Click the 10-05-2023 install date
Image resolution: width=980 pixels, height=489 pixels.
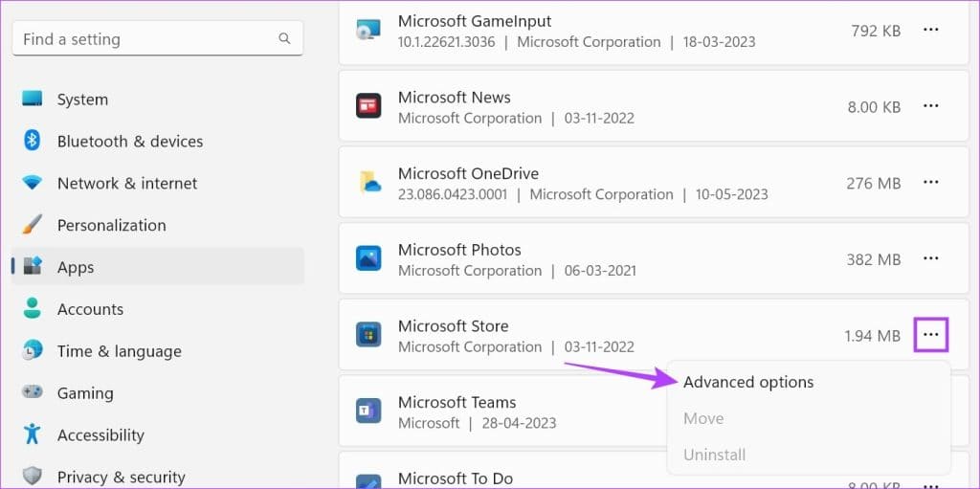[731, 194]
